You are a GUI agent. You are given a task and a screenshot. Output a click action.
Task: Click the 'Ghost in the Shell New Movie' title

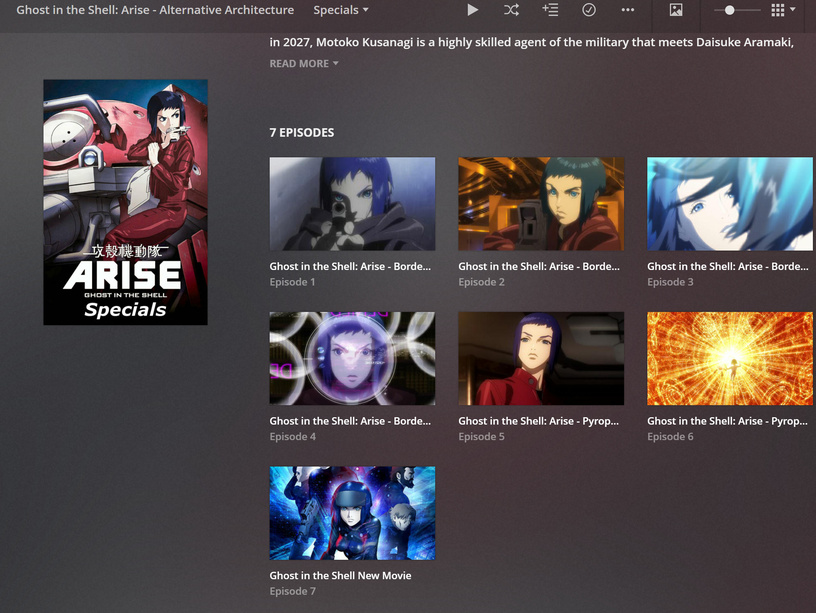(340, 576)
